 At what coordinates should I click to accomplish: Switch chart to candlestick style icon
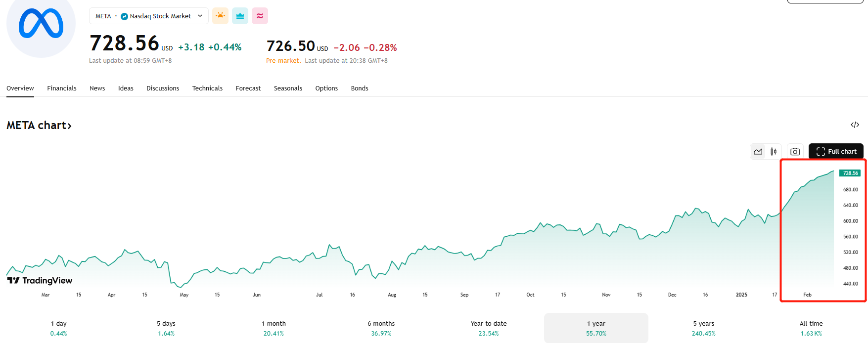click(x=774, y=152)
